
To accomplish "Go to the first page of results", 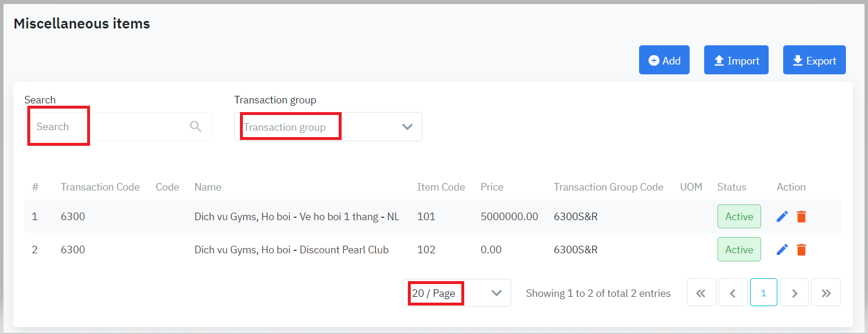I will [701, 293].
